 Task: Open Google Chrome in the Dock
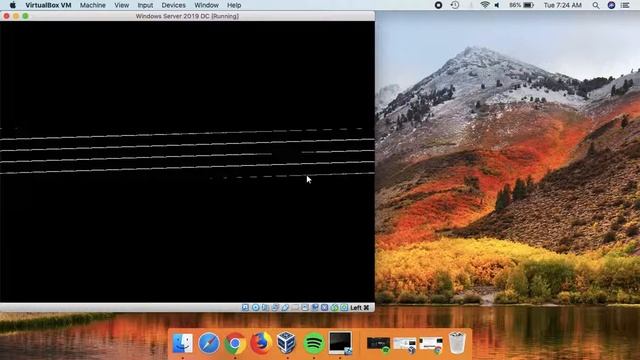pos(235,343)
